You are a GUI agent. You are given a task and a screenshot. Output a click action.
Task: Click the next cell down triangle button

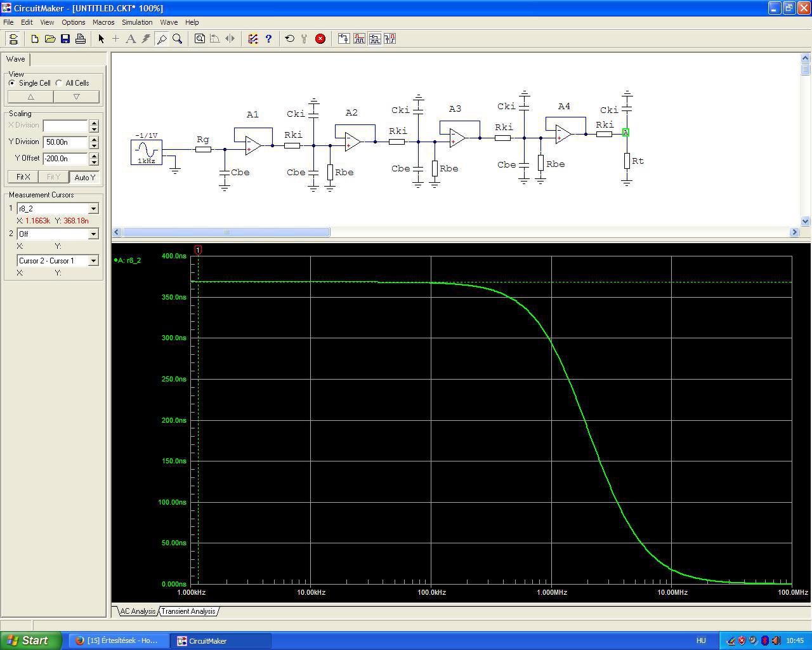point(76,96)
